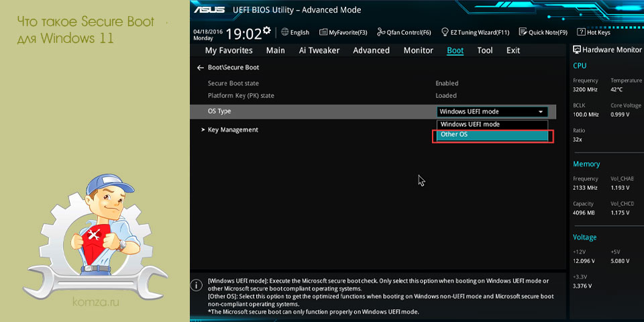
Task: Click the Enabled value for Secure Boot
Action: tap(447, 83)
